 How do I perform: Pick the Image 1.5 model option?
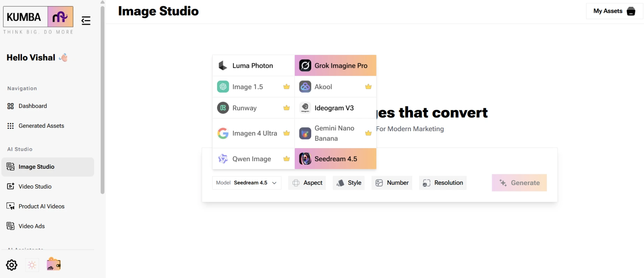pos(253,87)
